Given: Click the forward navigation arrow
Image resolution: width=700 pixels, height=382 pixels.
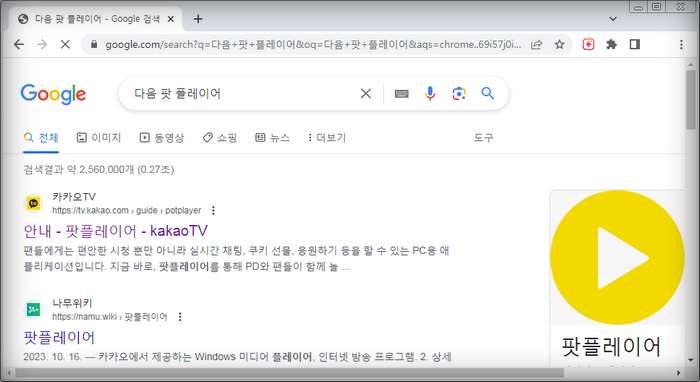Looking at the screenshot, I should (42, 44).
